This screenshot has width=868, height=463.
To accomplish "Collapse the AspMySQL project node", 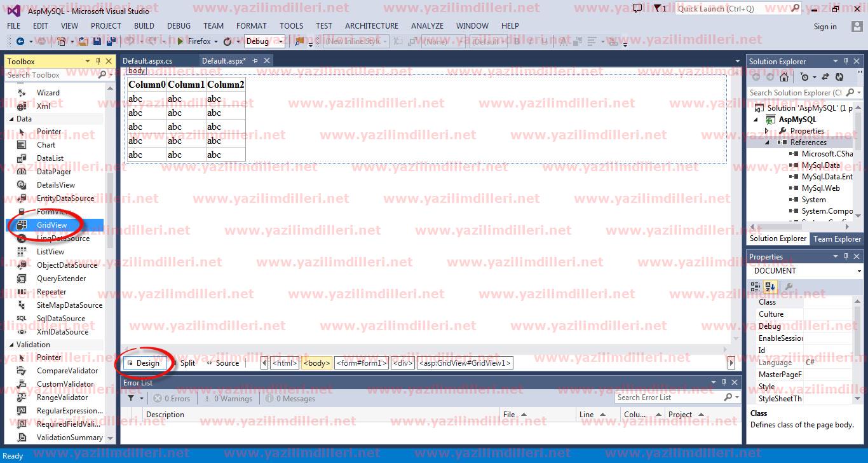I will [756, 120].
